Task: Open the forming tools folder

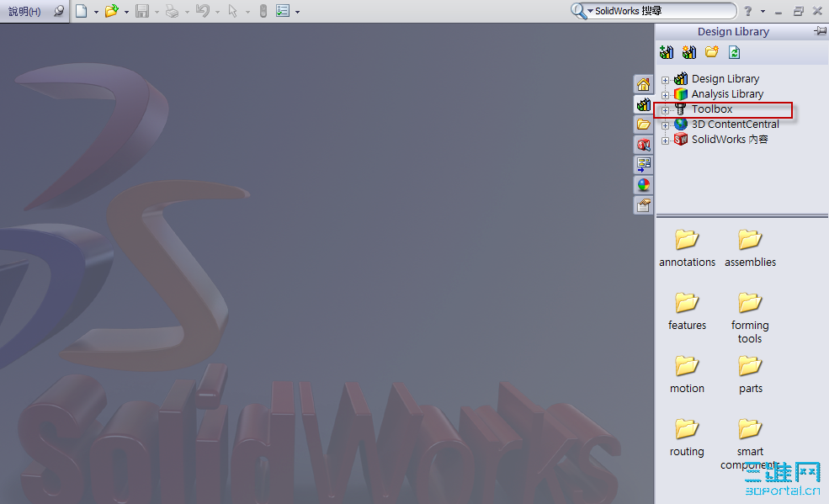Action: (750, 318)
